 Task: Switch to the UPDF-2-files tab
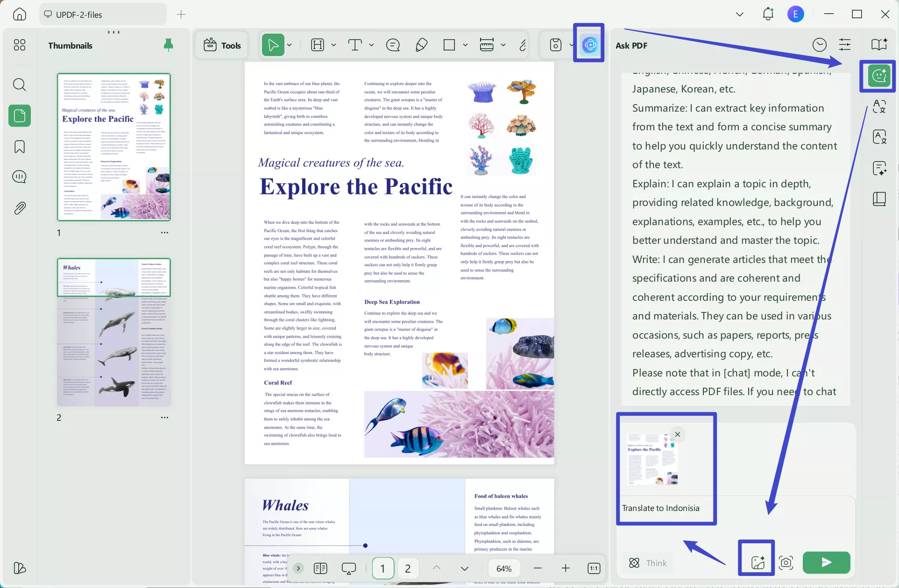102,14
